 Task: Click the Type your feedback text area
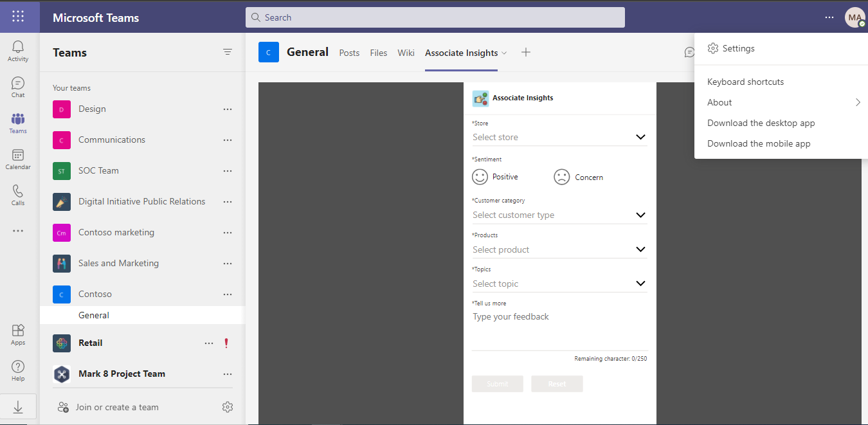[x=559, y=330]
